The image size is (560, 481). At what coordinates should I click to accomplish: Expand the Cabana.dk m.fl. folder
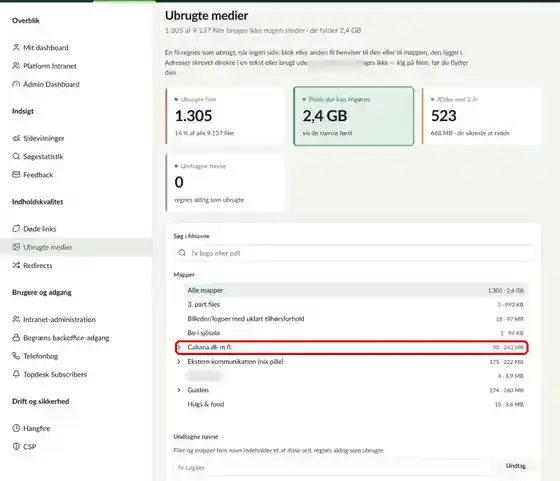[x=179, y=347]
